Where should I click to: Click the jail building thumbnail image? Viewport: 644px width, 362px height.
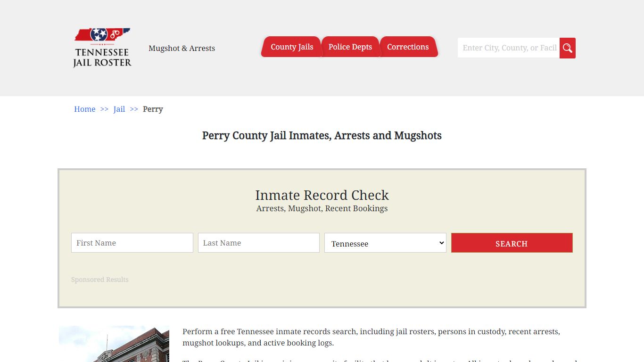tap(114, 344)
